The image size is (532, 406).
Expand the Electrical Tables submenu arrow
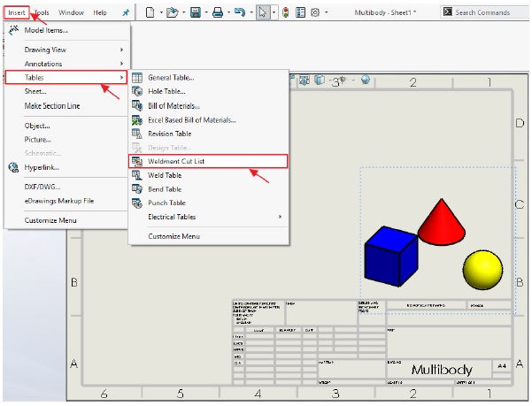pyautogui.click(x=280, y=217)
